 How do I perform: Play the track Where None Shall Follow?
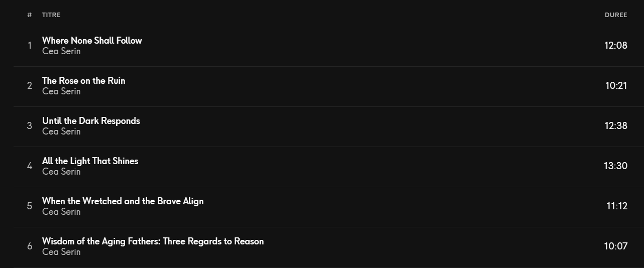point(92,41)
